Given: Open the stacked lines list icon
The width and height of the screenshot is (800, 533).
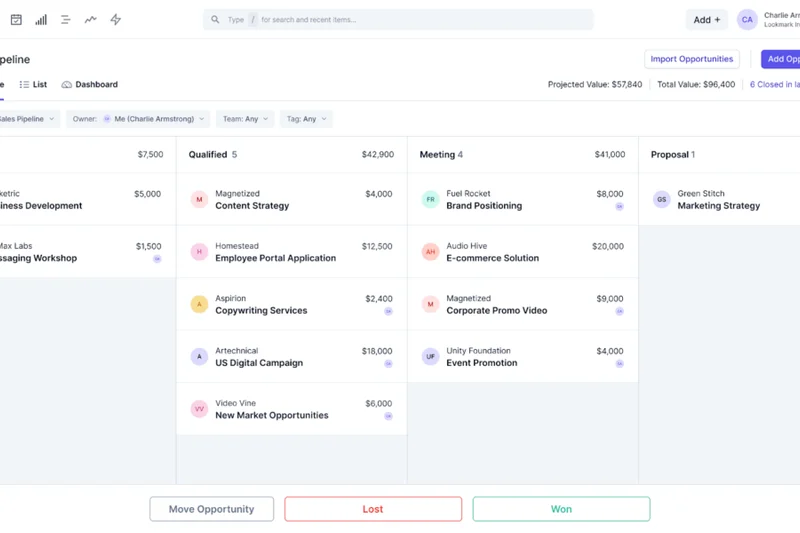Looking at the screenshot, I should click(65, 20).
